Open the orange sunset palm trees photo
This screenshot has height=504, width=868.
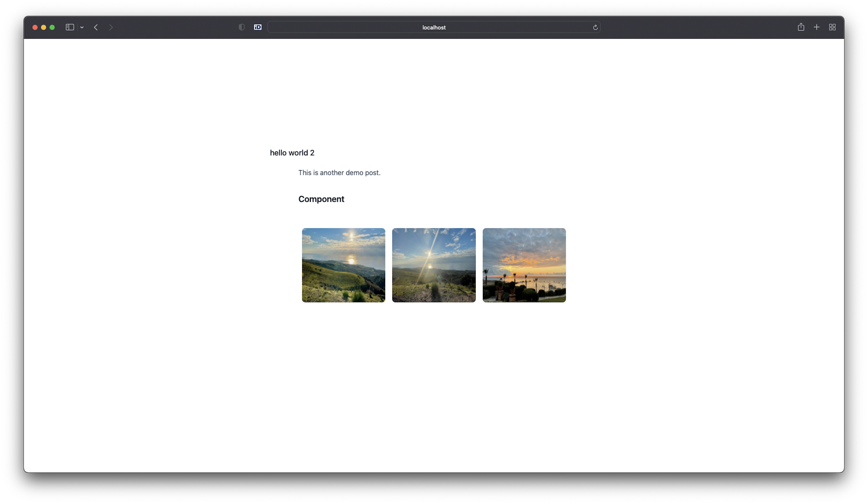(x=524, y=265)
